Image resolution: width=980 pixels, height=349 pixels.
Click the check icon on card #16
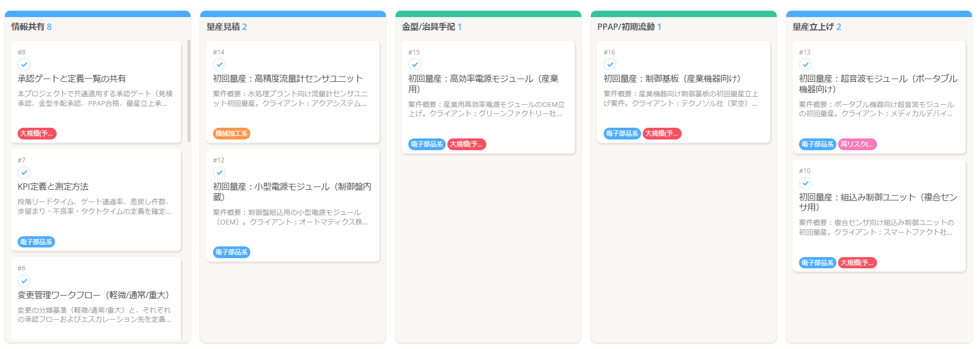(610, 64)
